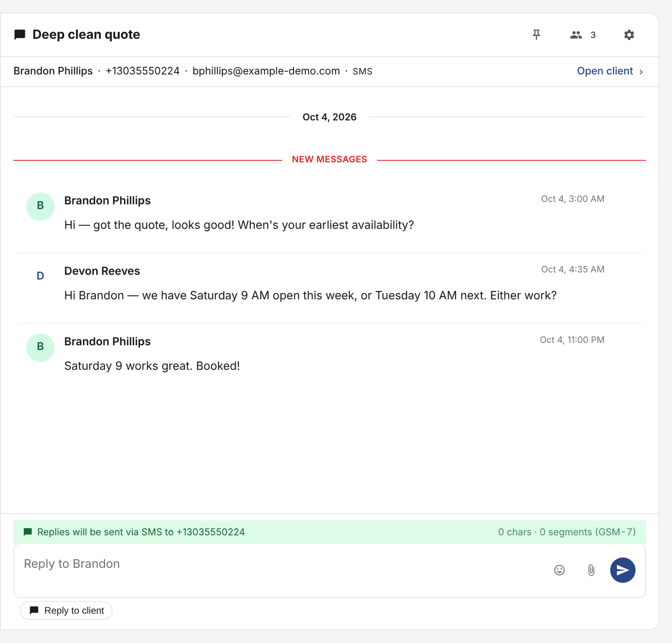Click the phone number +13035550224 in header
Viewport: 672px width, 643px height.
point(142,71)
